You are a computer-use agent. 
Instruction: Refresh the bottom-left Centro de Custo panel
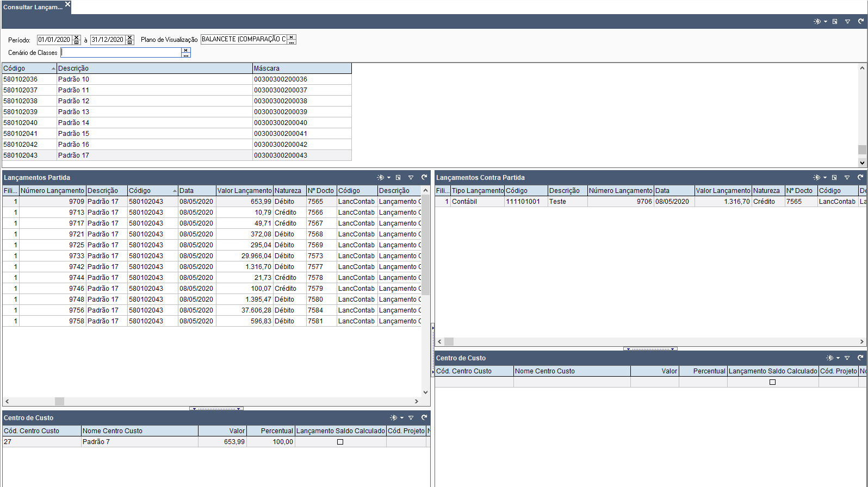pyautogui.click(x=424, y=417)
